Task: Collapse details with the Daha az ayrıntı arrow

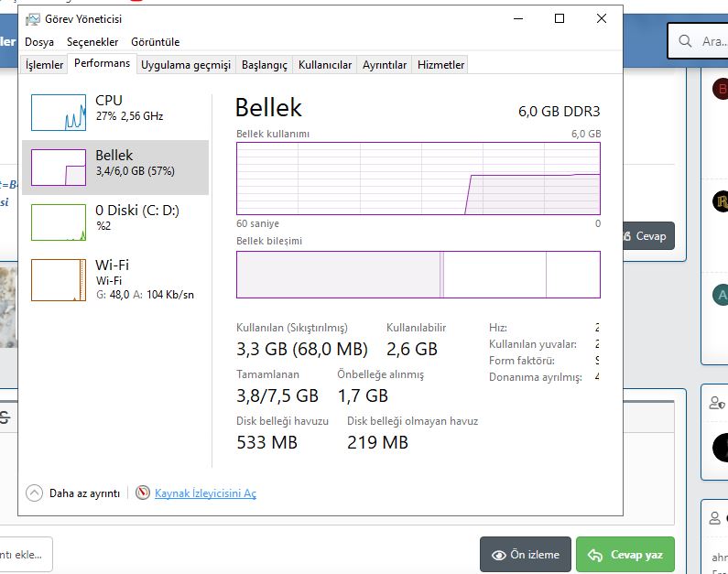Action: [x=35, y=493]
